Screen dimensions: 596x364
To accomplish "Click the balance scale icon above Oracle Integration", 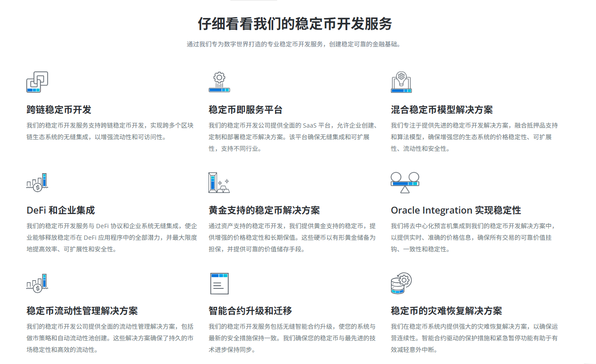I will (405, 183).
